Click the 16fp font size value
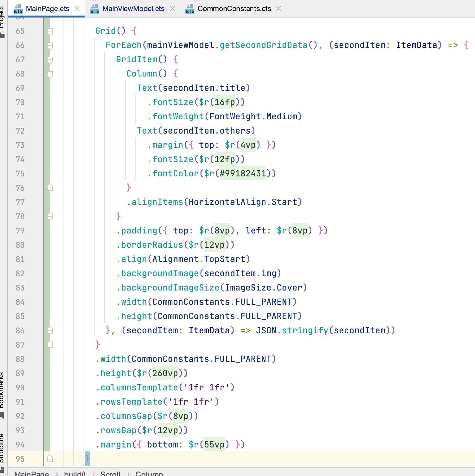The image size is (475, 476). click(x=225, y=102)
